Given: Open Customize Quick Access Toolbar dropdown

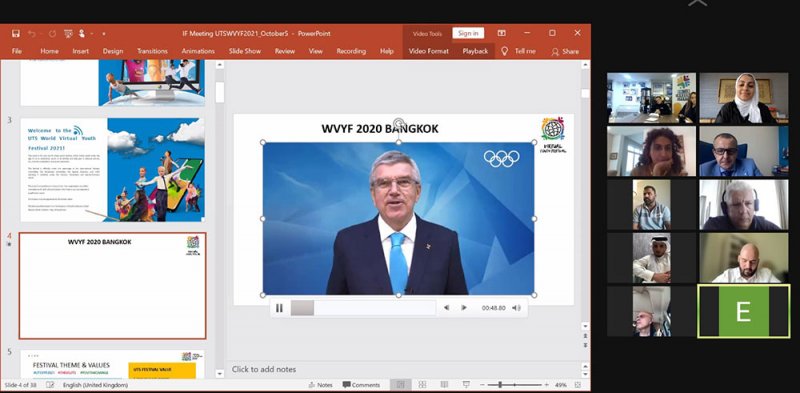Looking at the screenshot, I should 104,34.
